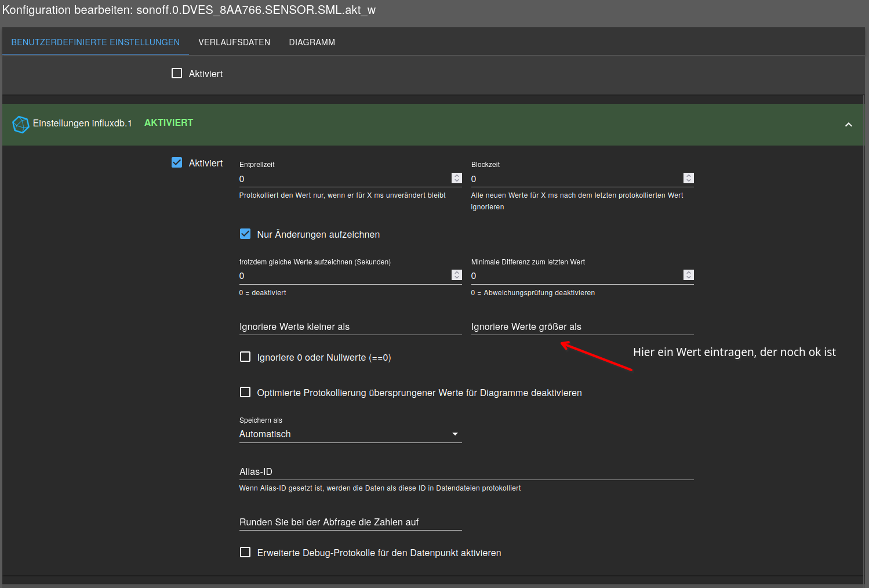
Task: Adjust trotzdem gleiche Werte spinner arrows
Action: coord(457,275)
